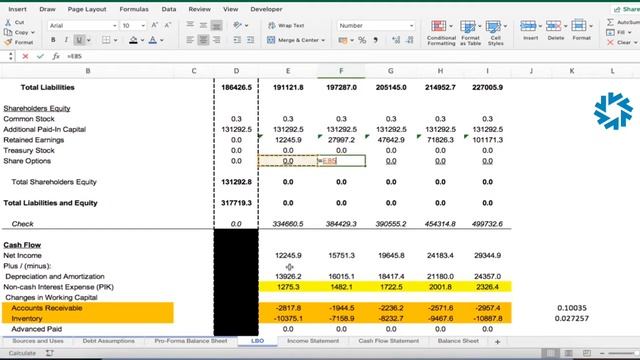Open the font size dropdown showing 10
The height and width of the screenshot is (360, 640).
(143, 26)
